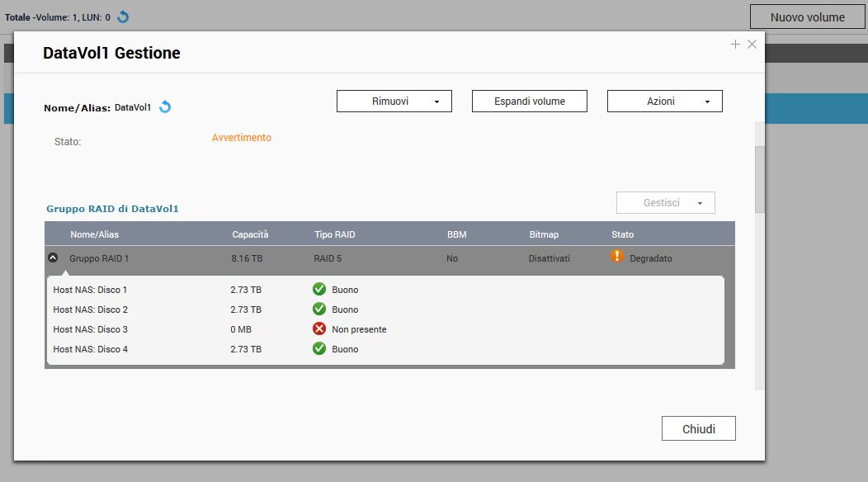Click the red error icon for Disco 3
868x482 pixels.
click(x=319, y=328)
